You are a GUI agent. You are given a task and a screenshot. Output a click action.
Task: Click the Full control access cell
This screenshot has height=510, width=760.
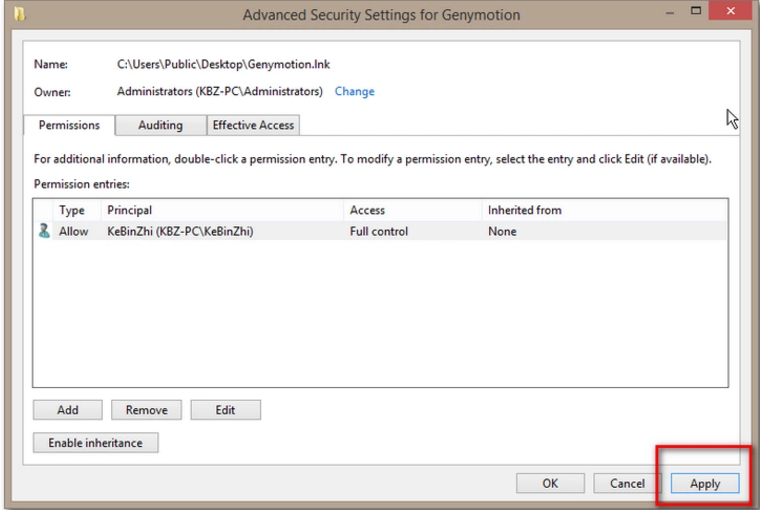tap(379, 231)
